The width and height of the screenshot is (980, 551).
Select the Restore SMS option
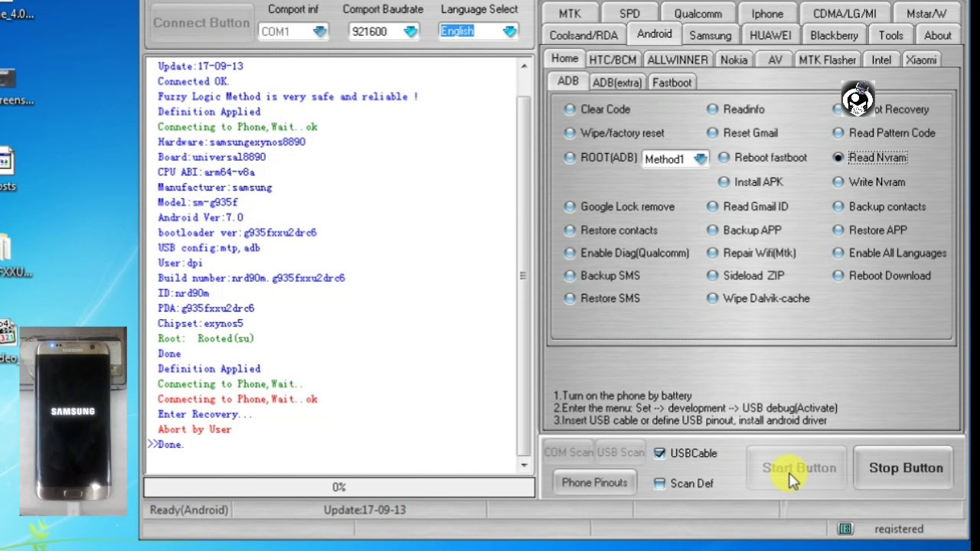[x=570, y=298]
